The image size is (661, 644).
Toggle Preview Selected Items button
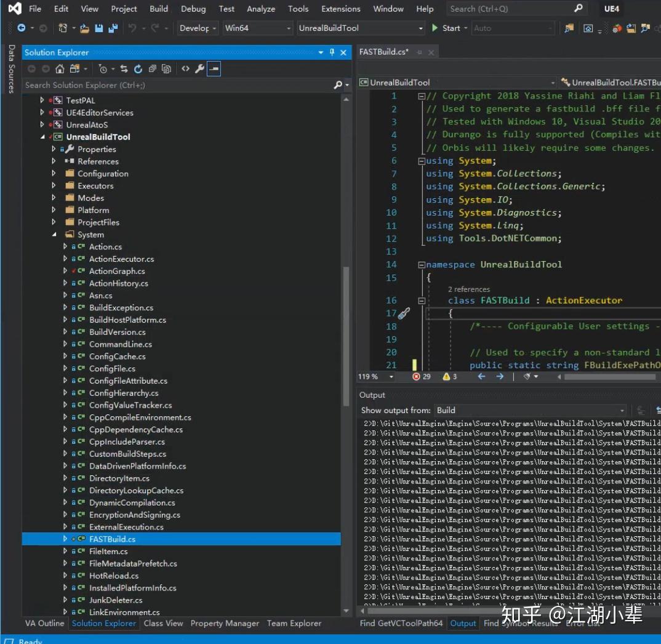pyautogui.click(x=214, y=69)
